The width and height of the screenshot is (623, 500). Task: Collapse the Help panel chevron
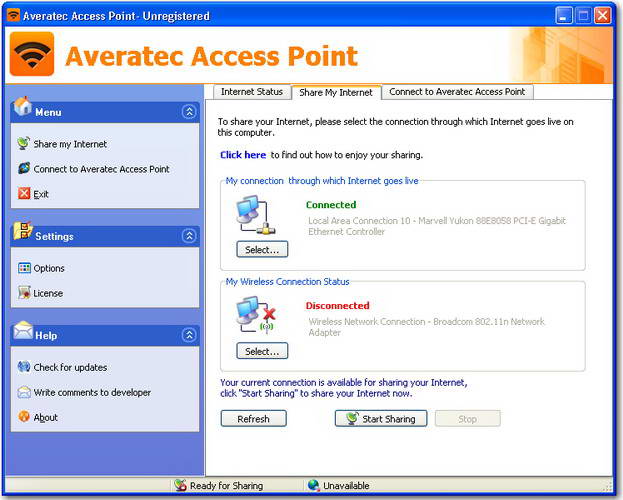[x=189, y=335]
